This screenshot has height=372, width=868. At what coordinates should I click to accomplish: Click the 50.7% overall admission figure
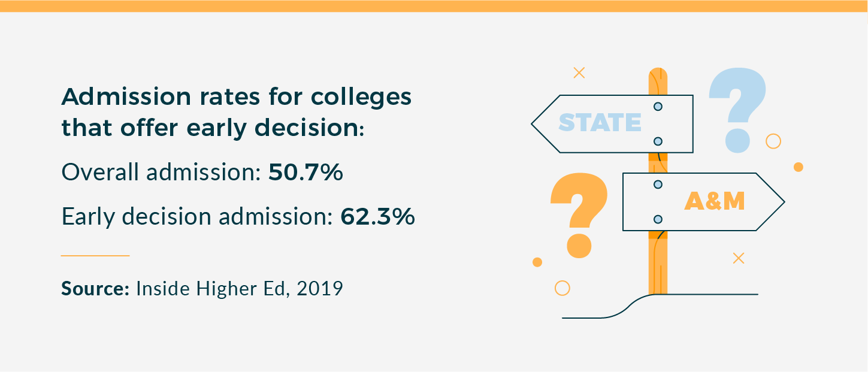(306, 173)
